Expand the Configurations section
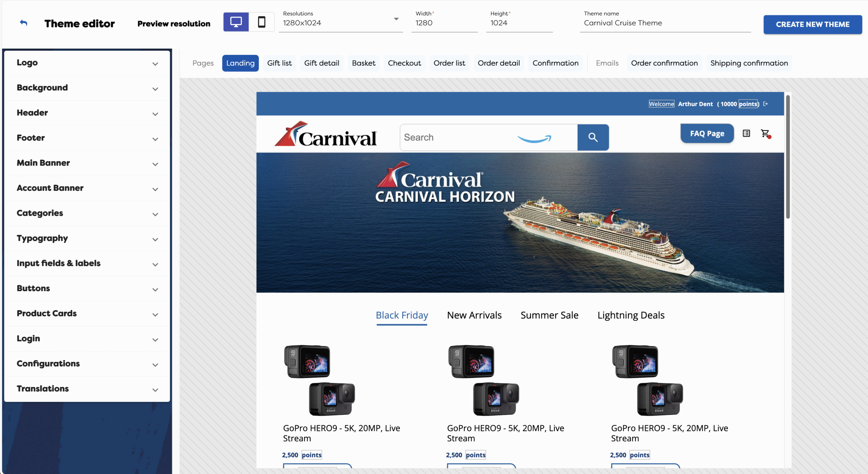868x474 pixels. tap(87, 364)
